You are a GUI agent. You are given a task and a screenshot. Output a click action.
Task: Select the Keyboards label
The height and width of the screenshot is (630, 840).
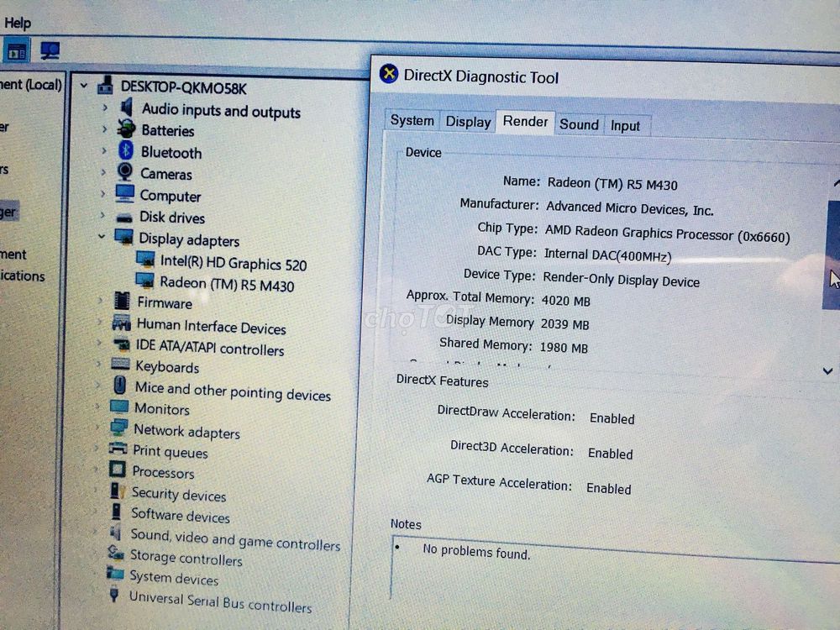[167, 367]
